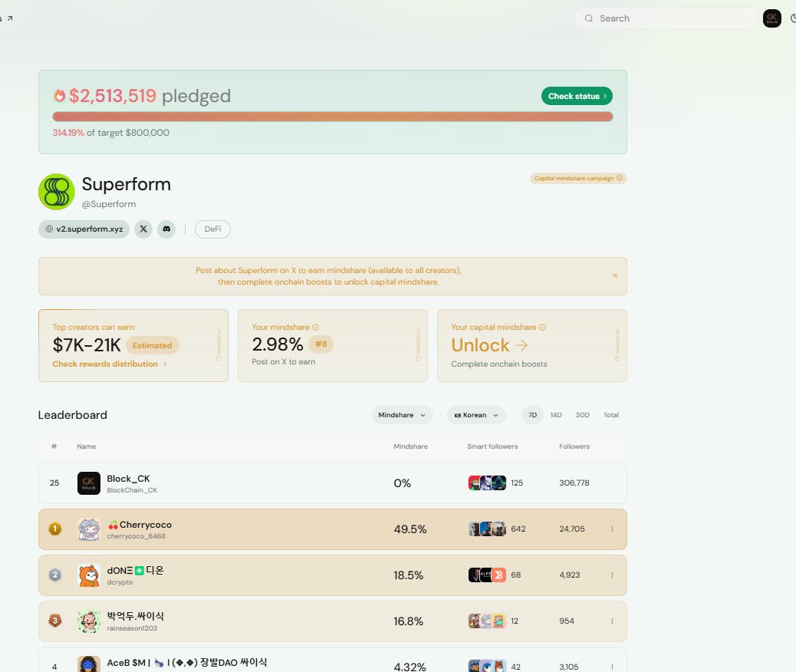Click dONE 디온 avatar image

89,575
